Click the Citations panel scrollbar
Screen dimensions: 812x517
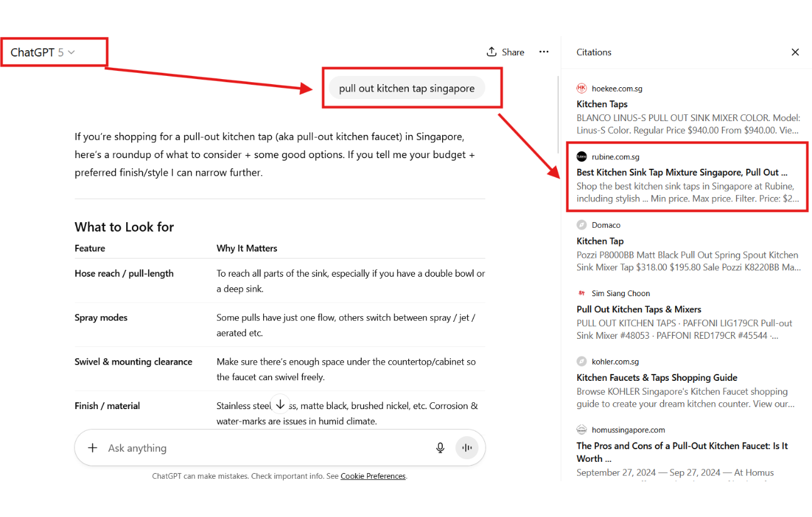[558, 113]
